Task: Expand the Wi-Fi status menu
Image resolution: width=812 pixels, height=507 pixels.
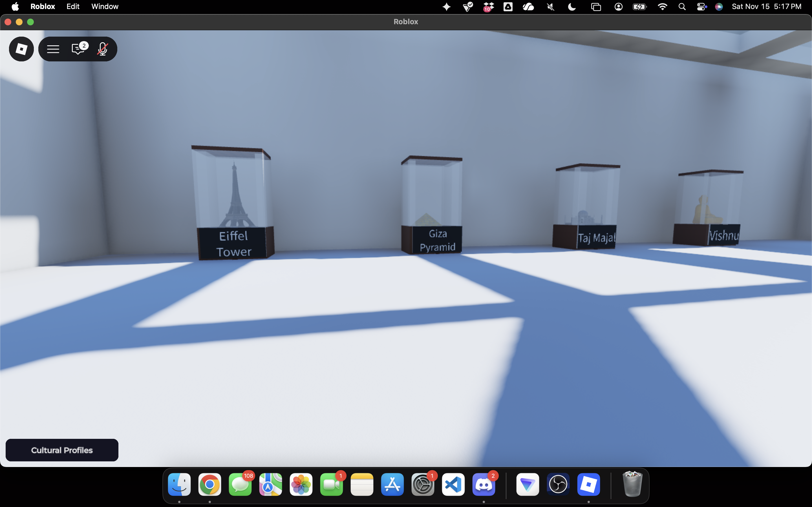Action: 662,7
